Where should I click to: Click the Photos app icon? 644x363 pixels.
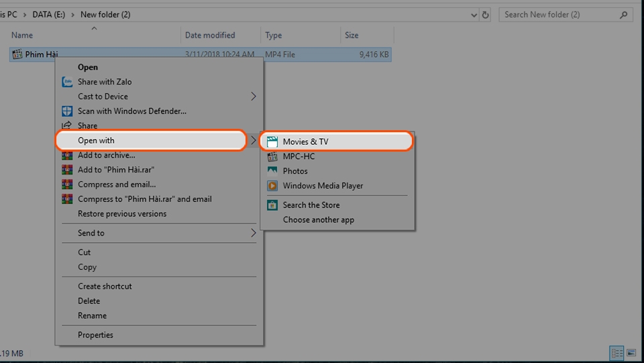[272, 171]
